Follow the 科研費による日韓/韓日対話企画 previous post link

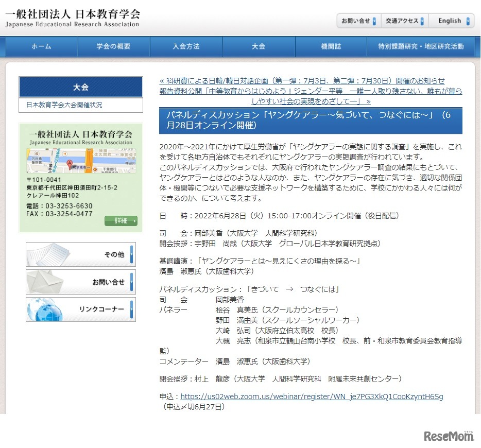point(302,81)
